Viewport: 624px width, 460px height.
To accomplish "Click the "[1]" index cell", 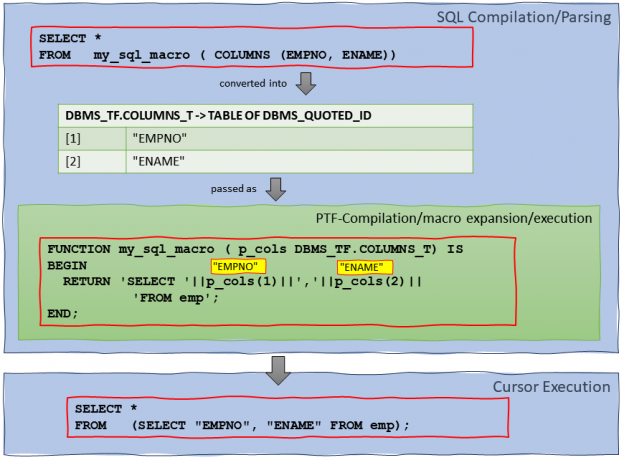I will [92, 139].
